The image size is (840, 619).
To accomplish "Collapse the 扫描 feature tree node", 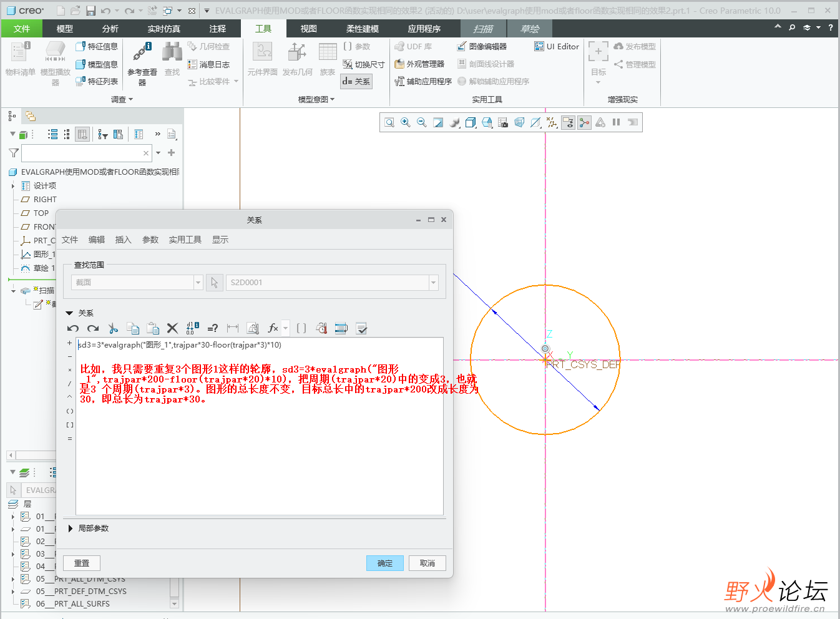I will point(13,291).
